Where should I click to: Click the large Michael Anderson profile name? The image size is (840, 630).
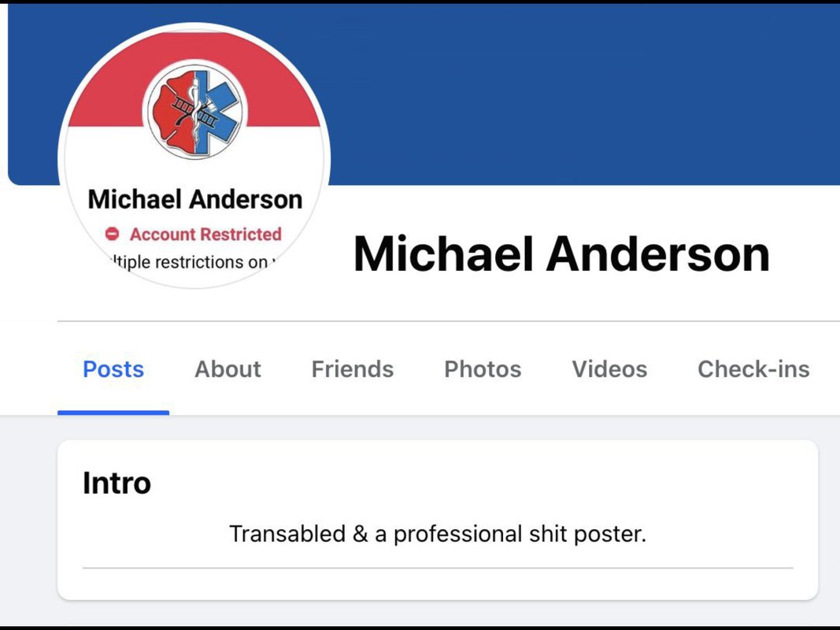click(x=561, y=254)
